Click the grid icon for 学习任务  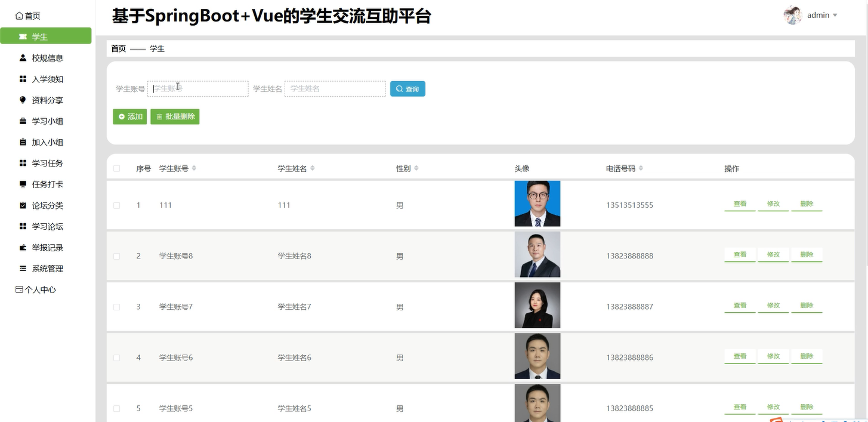[23, 163]
